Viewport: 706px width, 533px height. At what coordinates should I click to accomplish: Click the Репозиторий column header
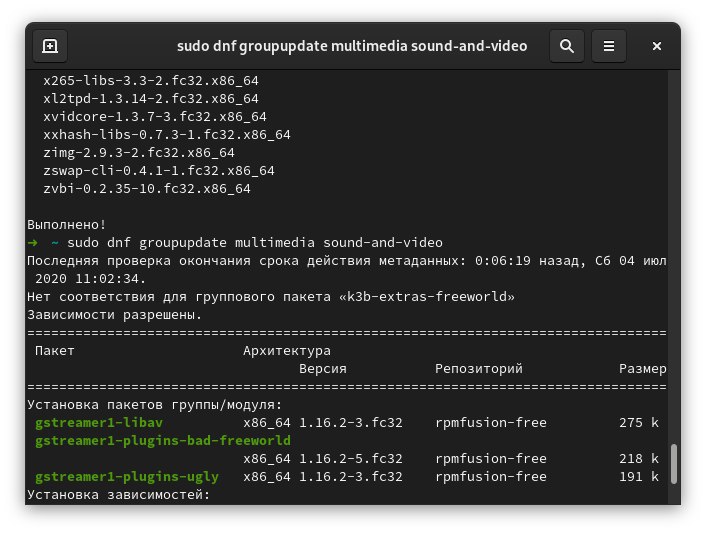479,369
